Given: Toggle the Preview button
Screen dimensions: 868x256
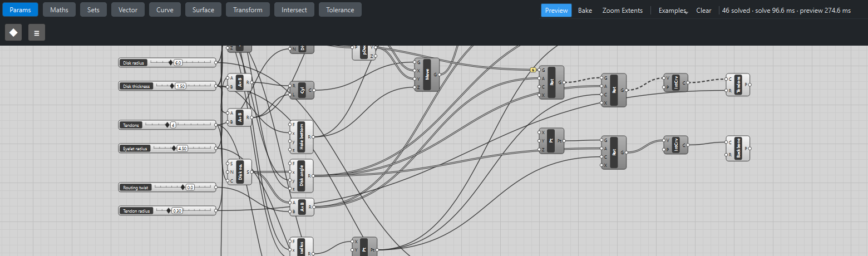Looking at the screenshot, I should [x=556, y=10].
